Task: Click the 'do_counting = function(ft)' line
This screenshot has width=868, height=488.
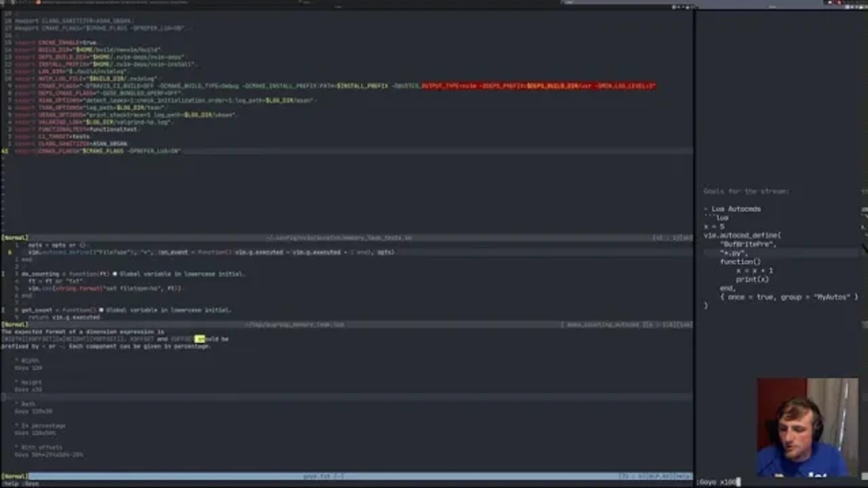Action: [133, 274]
